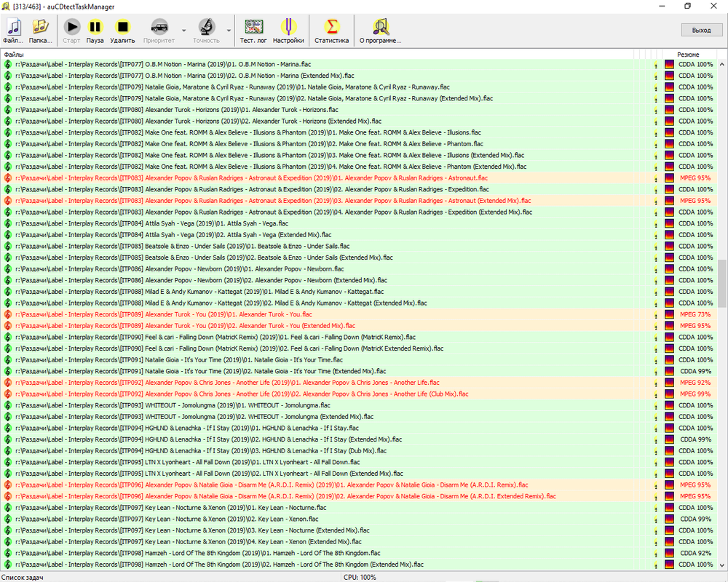Click red status icon of Astronaut.flac row

(x=7, y=178)
